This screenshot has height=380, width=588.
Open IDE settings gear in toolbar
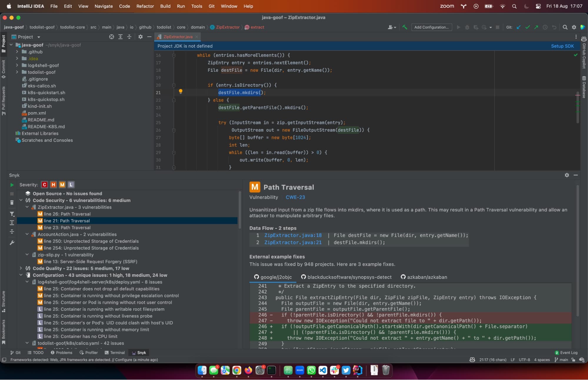point(574,27)
